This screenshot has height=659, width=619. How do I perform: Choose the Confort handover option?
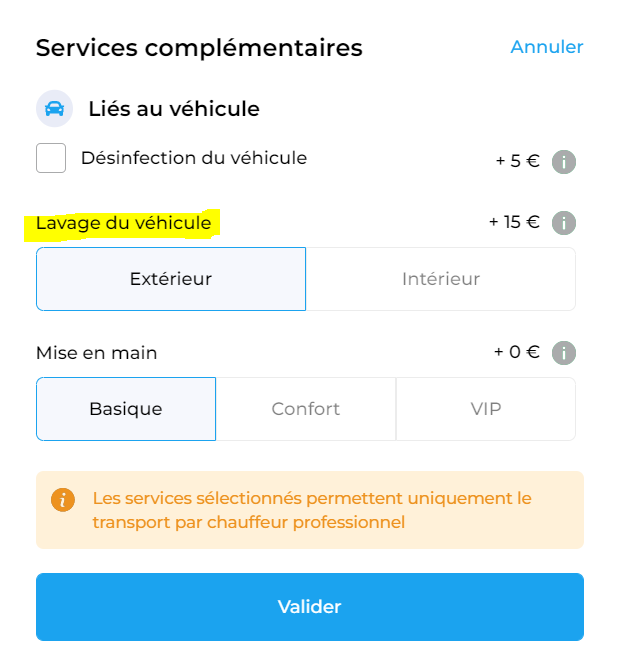(306, 409)
